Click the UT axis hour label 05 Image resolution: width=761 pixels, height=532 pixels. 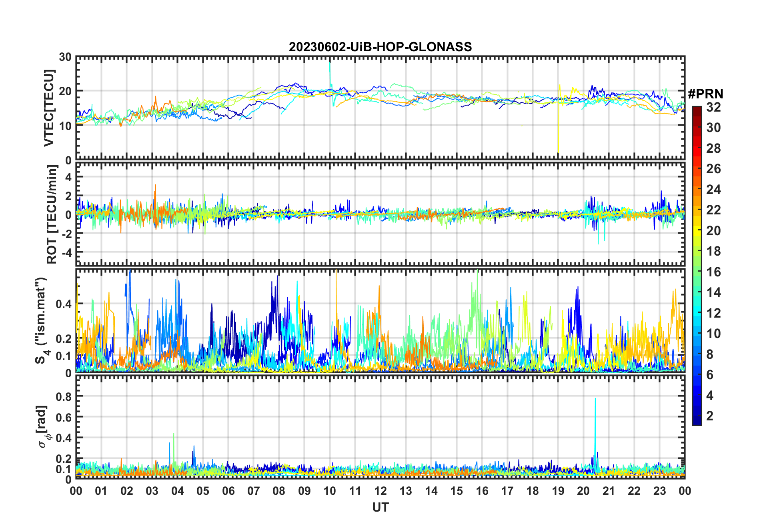click(203, 491)
